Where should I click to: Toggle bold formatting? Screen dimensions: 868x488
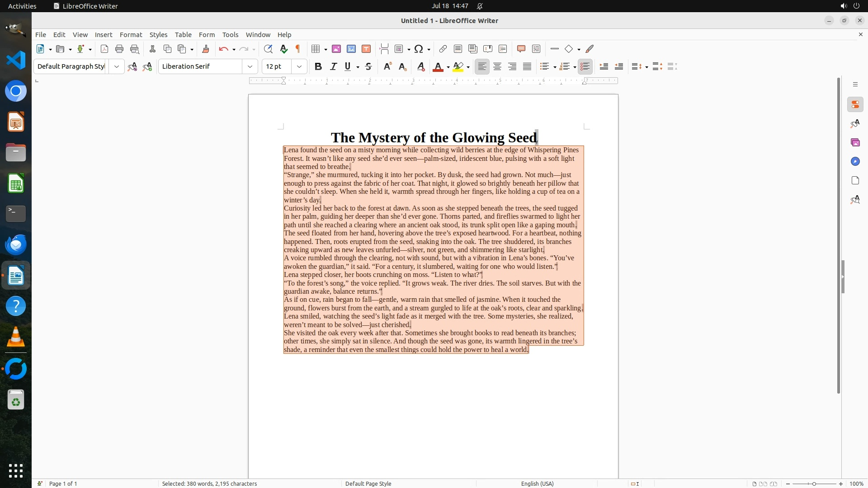(318, 66)
